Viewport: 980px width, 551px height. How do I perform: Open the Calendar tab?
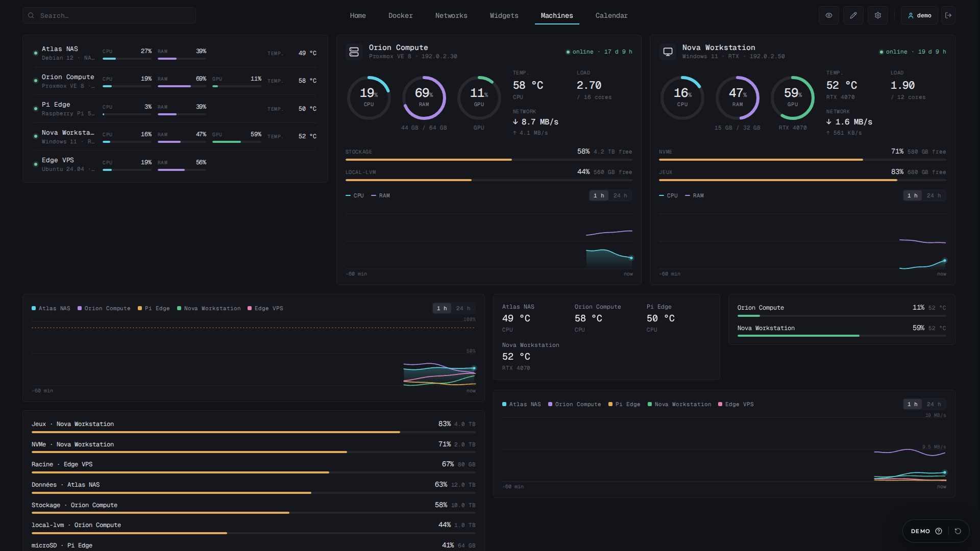611,15
